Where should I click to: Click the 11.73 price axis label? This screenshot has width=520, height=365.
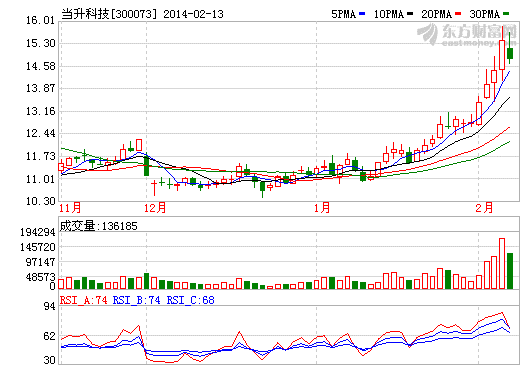click(40, 156)
